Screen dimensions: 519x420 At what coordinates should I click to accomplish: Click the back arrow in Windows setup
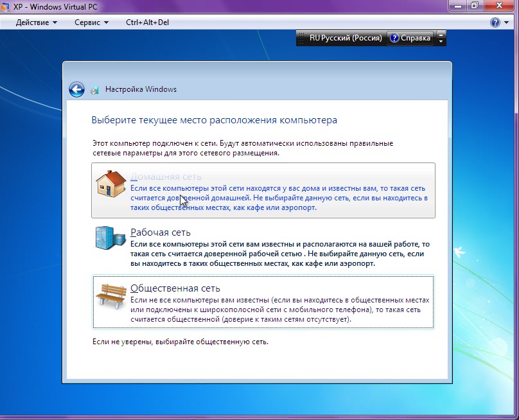[76, 89]
